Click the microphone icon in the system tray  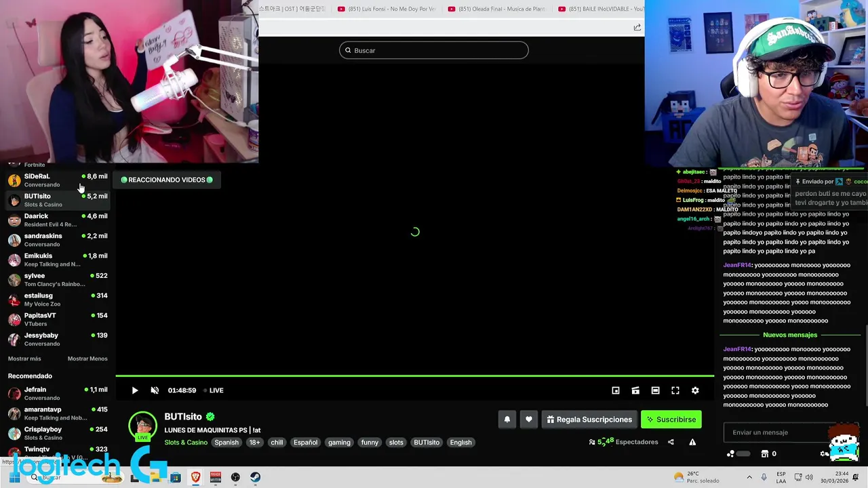click(x=764, y=477)
